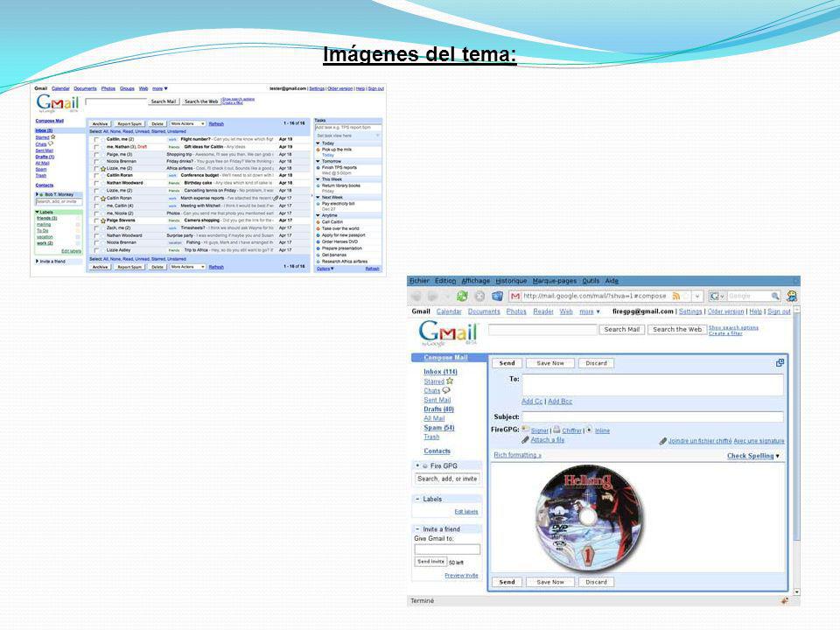
Task: Click the paperclip beside Attach a file
Action: (526, 440)
